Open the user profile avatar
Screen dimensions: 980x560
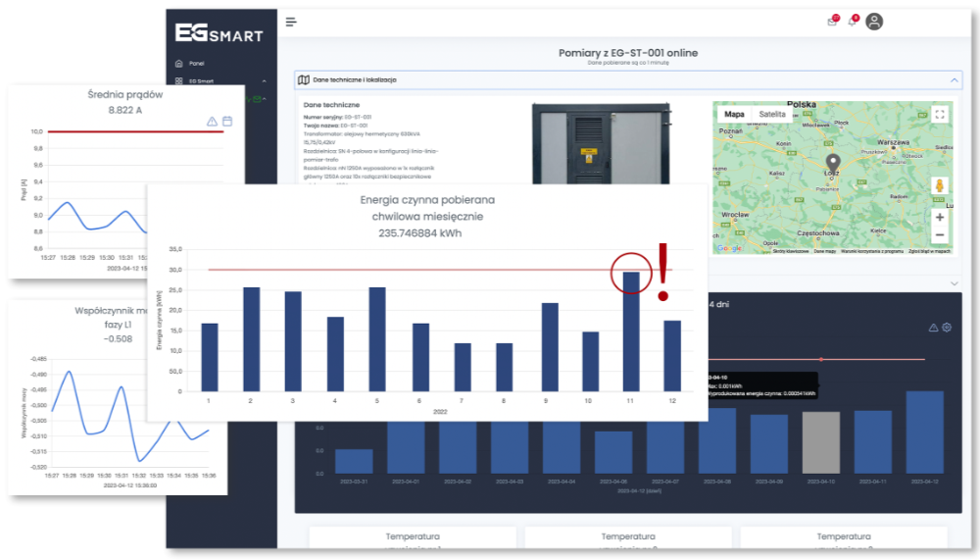coord(875,22)
